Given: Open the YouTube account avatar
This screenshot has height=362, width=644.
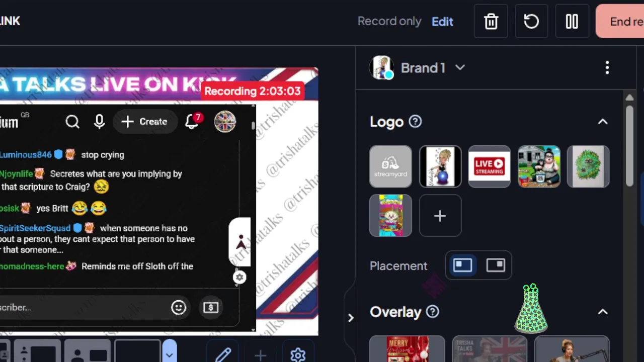Looking at the screenshot, I should [225, 122].
